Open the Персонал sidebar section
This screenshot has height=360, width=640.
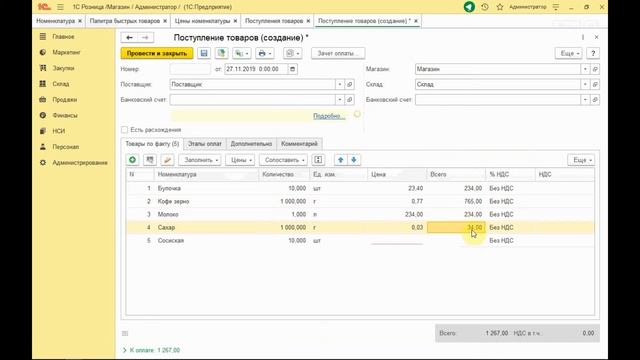click(x=65, y=147)
